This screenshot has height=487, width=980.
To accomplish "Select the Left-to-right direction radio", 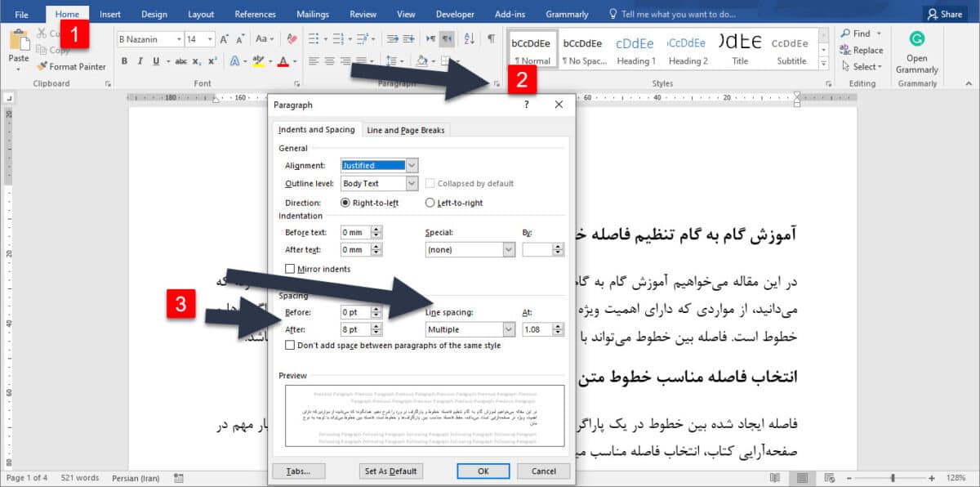I will click(430, 203).
